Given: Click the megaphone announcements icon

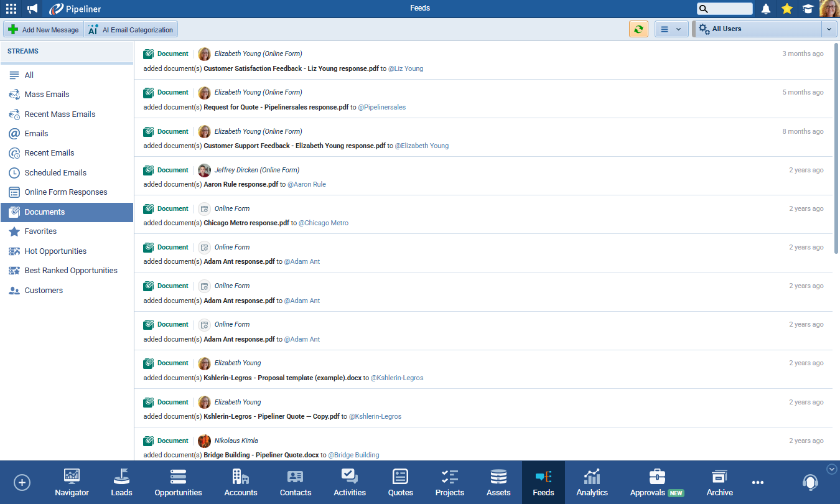Looking at the screenshot, I should (32, 9).
